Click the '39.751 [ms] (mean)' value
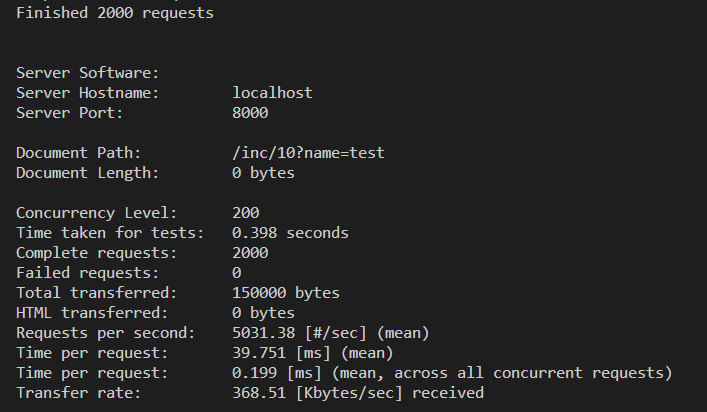Viewport: 707px width, 412px height. [313, 353]
